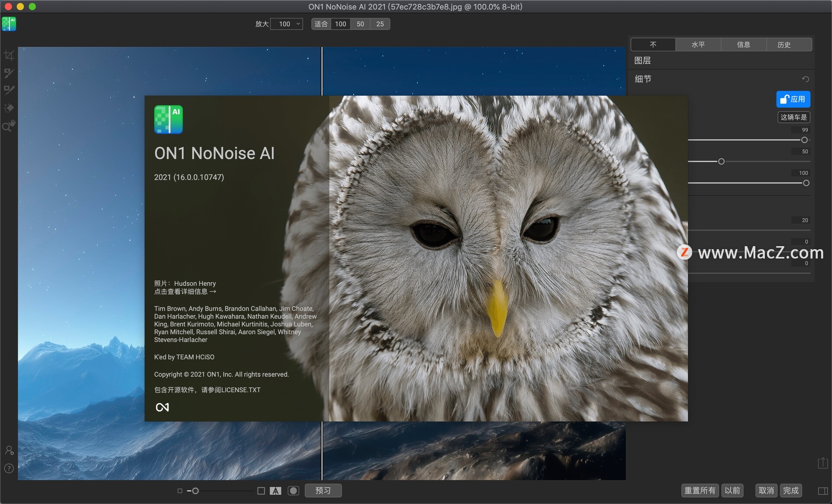
Task: Collapse the 细节 panel header
Action: pos(721,79)
